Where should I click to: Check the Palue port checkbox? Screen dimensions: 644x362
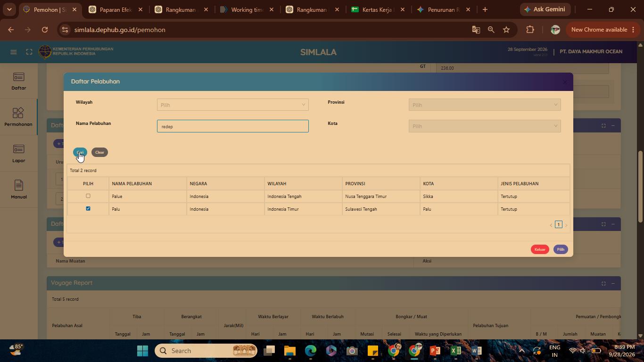pyautogui.click(x=88, y=196)
